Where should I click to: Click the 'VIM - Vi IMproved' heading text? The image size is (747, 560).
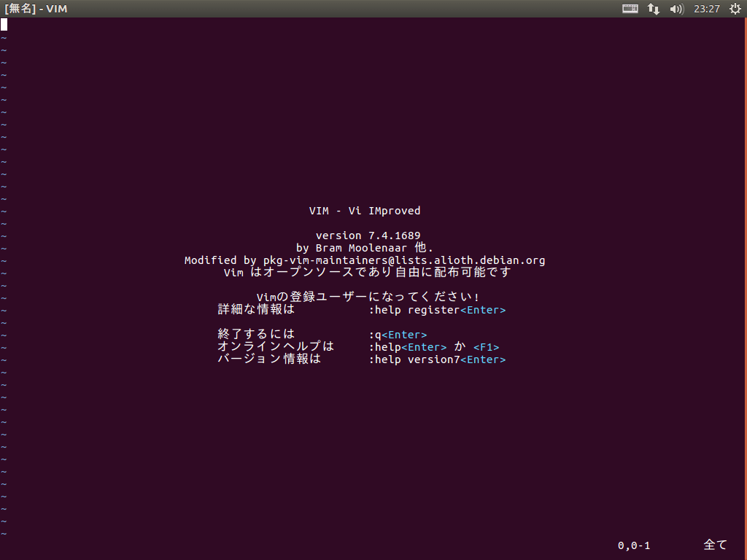[365, 211]
